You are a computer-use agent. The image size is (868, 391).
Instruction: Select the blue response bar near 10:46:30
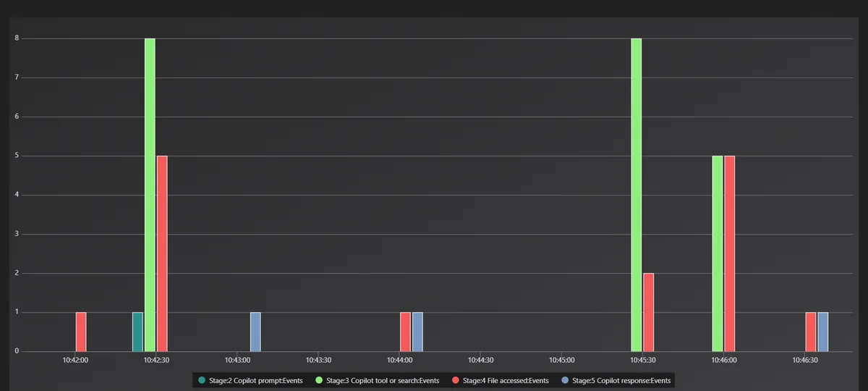(823, 332)
